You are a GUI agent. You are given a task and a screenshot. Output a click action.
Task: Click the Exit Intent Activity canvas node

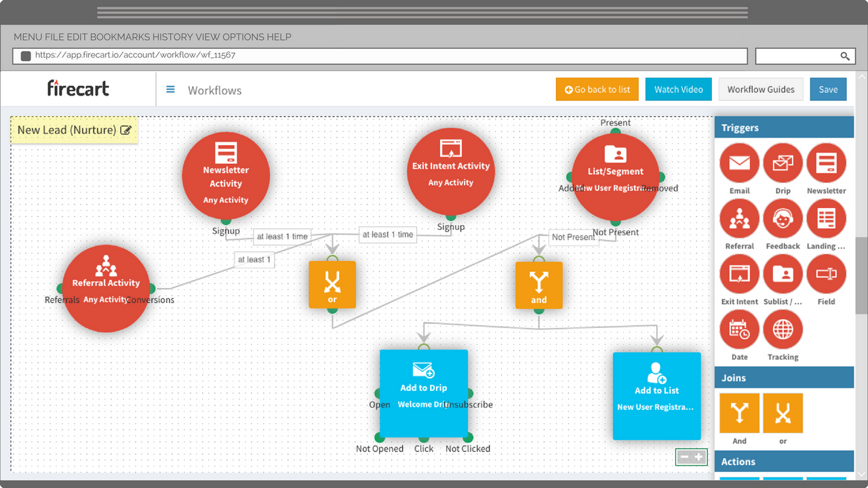451,172
